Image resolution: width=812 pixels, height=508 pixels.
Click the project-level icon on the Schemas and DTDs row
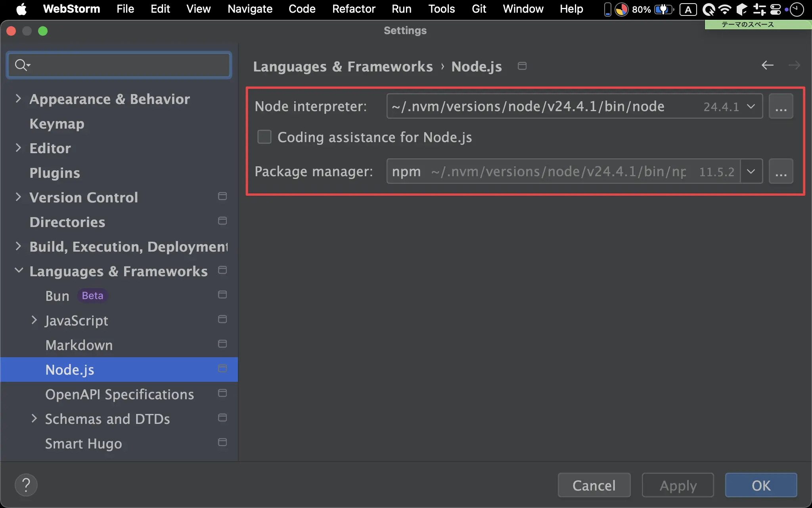coord(222,418)
